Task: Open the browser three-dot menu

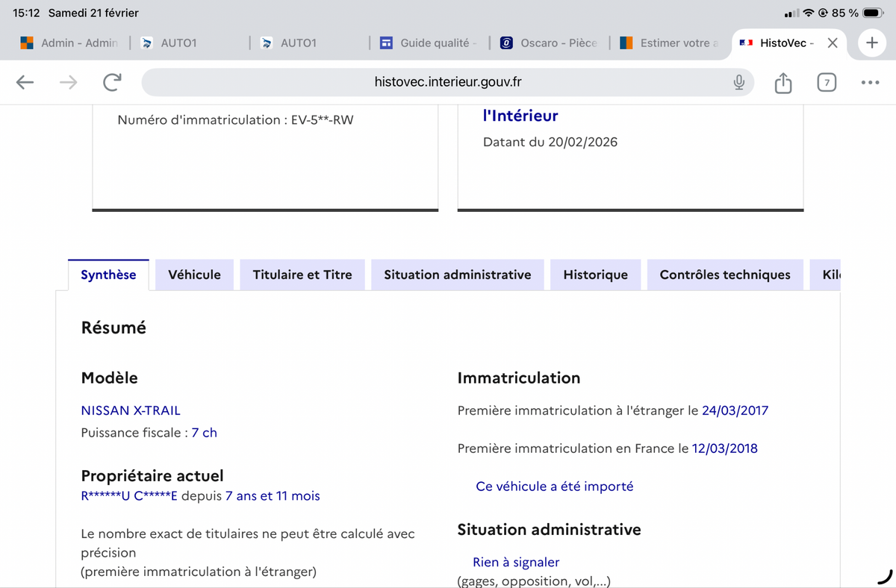Action: [870, 83]
